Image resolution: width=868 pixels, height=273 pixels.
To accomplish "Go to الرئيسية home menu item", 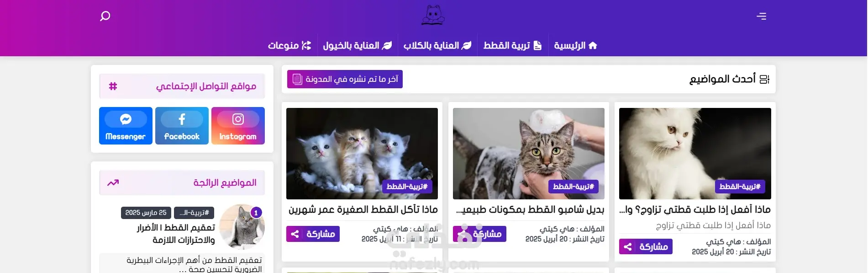I will click(x=575, y=45).
